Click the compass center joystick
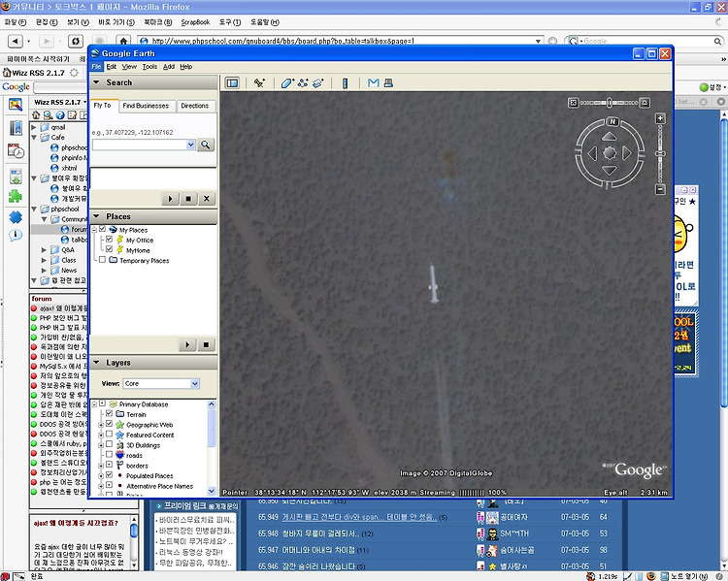 (x=610, y=153)
